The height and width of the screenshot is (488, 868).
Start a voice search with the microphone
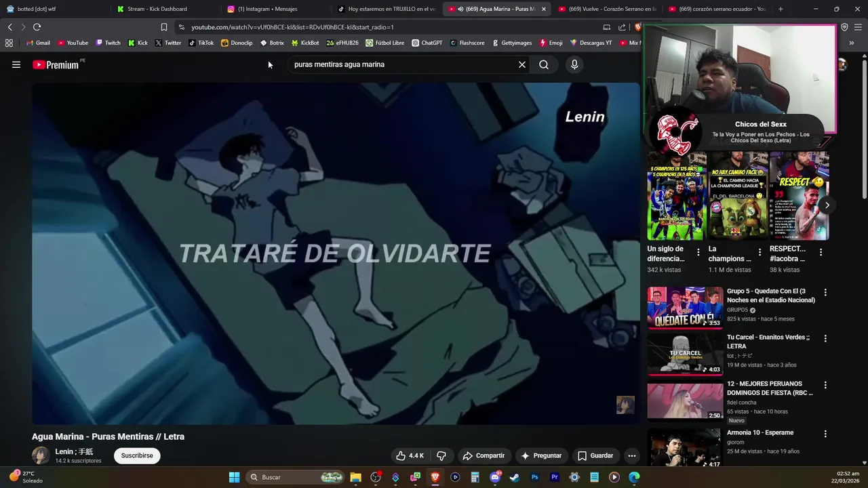point(574,64)
